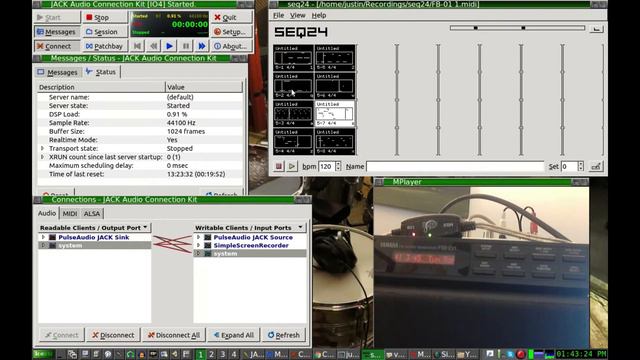Stop seq24 playback with red square
The width and height of the screenshot is (640, 360).
(279, 166)
